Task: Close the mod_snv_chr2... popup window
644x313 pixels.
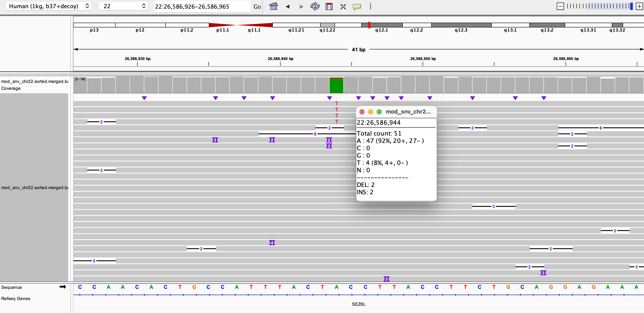Action: pyautogui.click(x=362, y=112)
